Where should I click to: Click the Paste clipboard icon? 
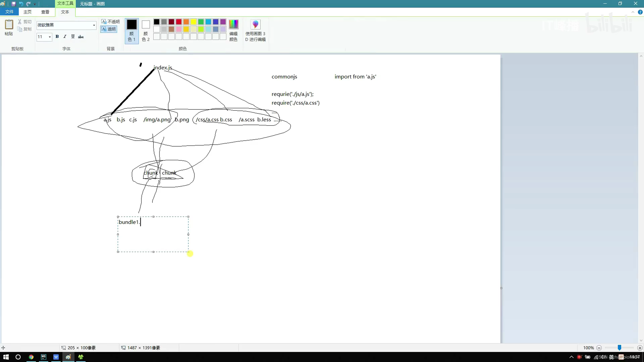point(9,25)
